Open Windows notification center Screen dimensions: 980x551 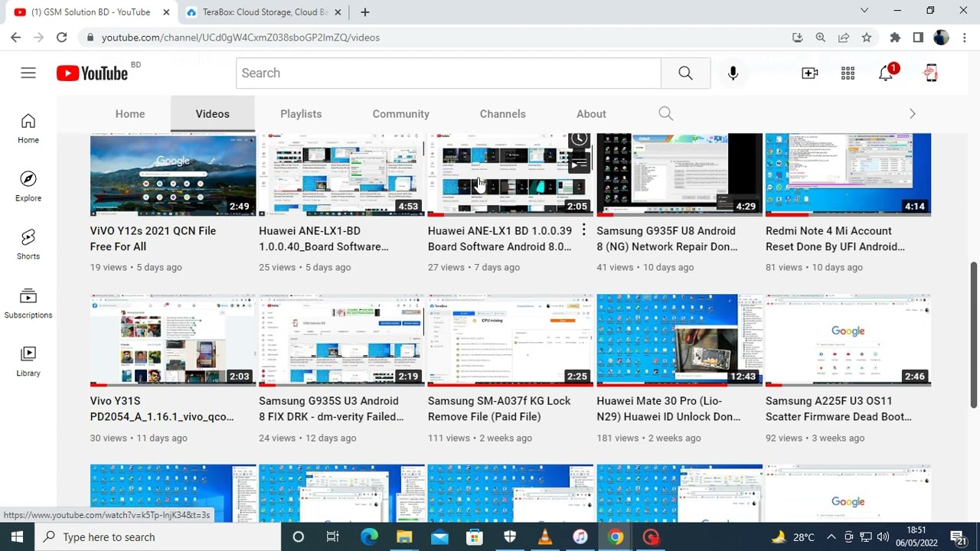tap(958, 537)
